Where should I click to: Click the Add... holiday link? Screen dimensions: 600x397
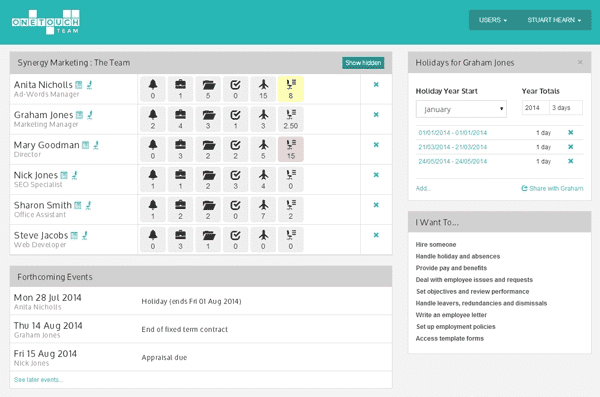423,188
